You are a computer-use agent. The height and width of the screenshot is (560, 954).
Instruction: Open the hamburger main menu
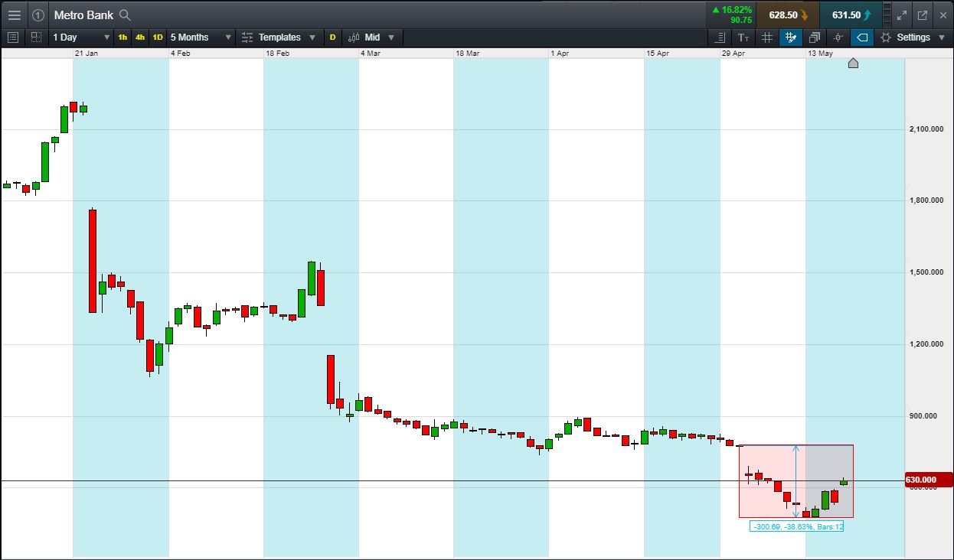pos(14,15)
